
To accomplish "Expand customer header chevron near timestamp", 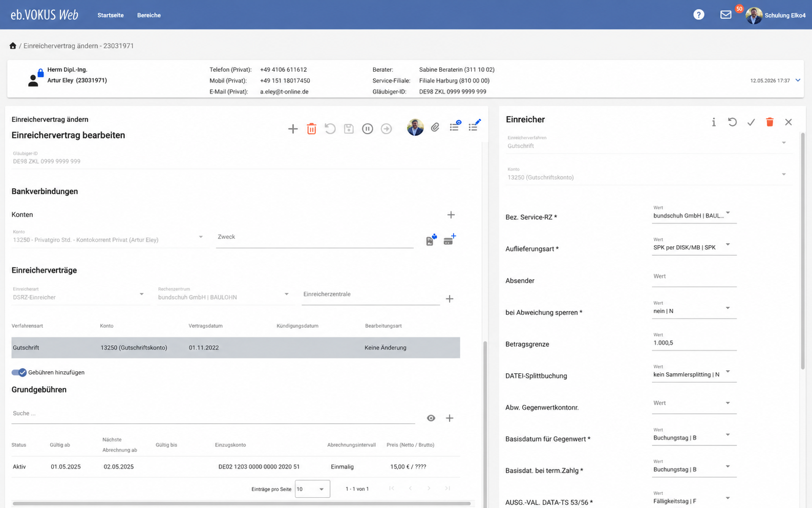I will (x=798, y=80).
